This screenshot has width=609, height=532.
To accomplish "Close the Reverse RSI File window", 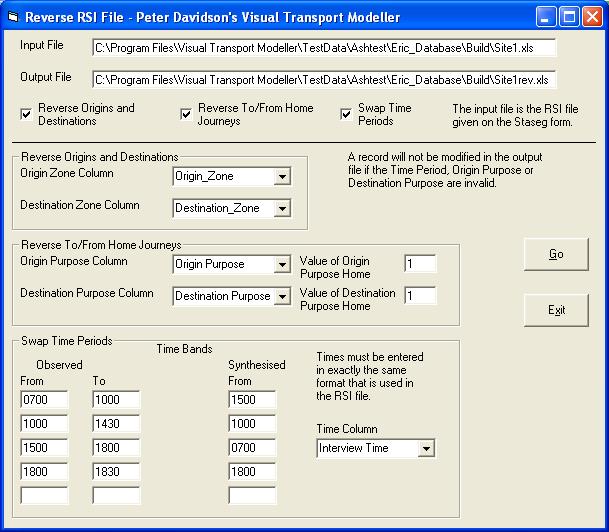I will (592, 17).
